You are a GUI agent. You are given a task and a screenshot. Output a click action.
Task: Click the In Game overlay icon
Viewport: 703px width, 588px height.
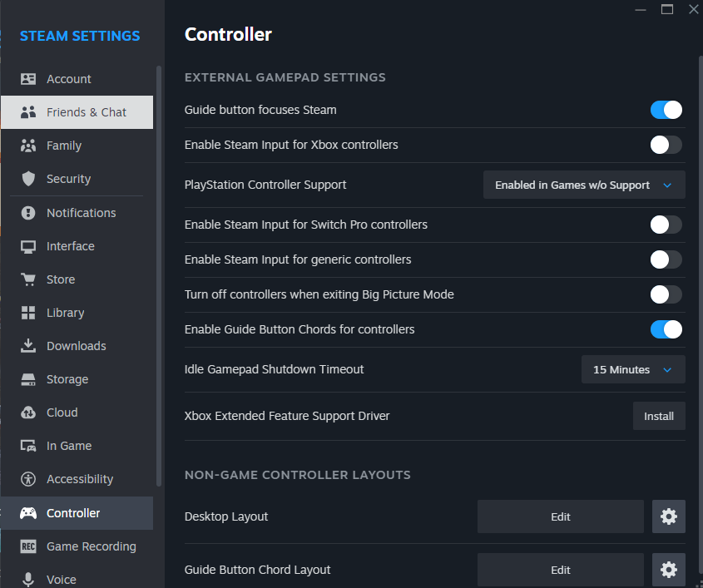tap(28, 446)
